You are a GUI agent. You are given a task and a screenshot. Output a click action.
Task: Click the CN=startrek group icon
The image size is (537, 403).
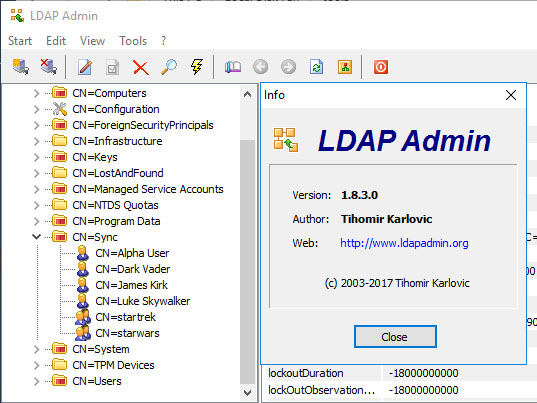(x=83, y=317)
